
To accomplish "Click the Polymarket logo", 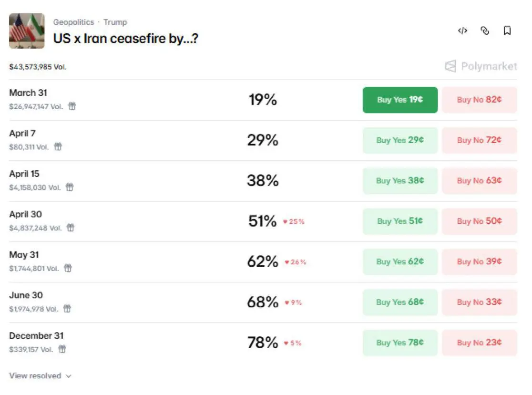I will click(x=481, y=66).
